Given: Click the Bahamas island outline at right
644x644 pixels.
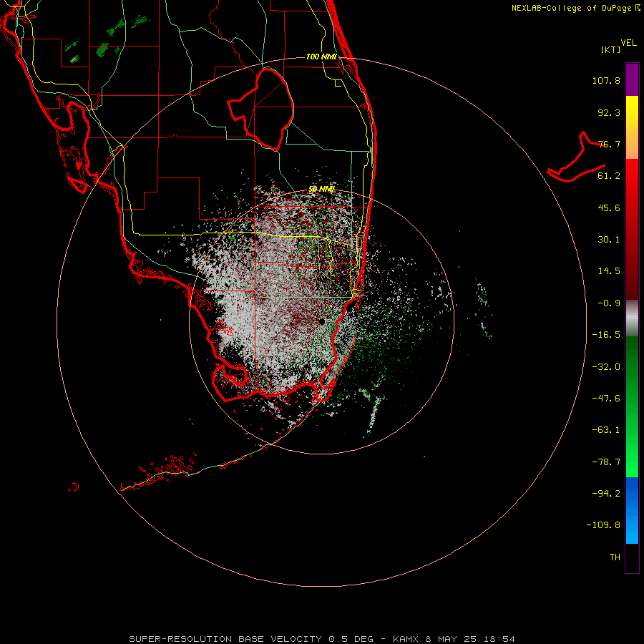Looking at the screenshot, I should pos(576,157).
